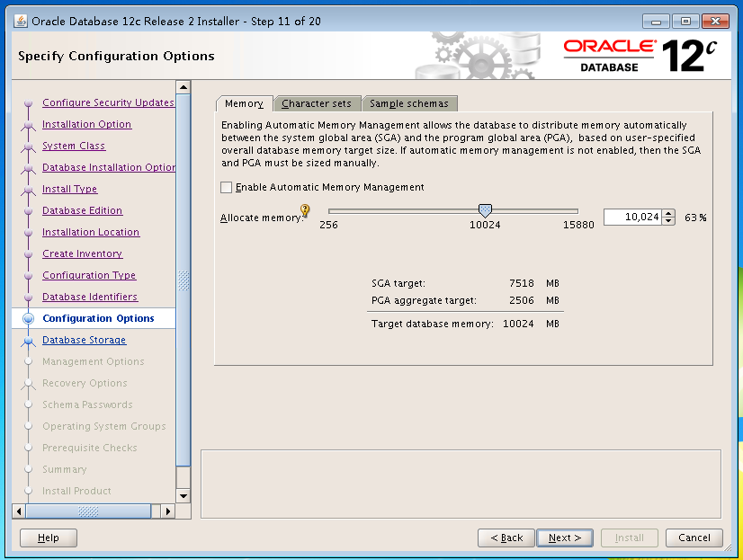The height and width of the screenshot is (560, 743).
Task: Click the SGA target value 7518
Action: (521, 283)
